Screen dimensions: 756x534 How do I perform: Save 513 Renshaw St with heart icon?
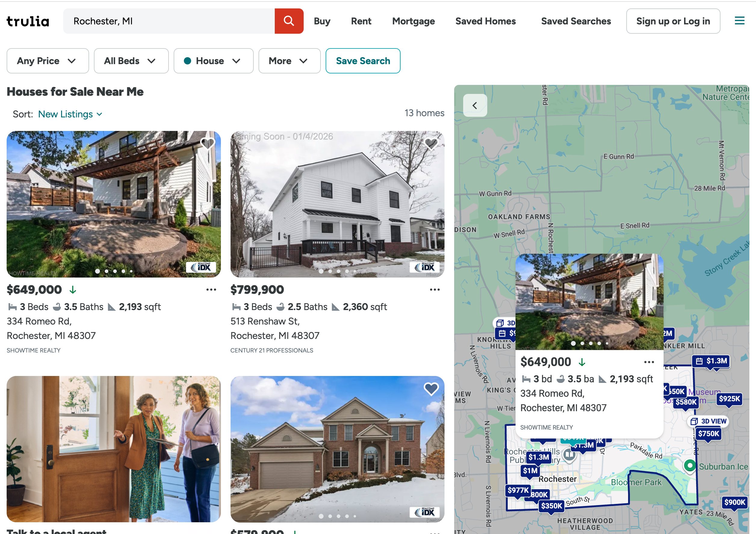click(x=431, y=144)
